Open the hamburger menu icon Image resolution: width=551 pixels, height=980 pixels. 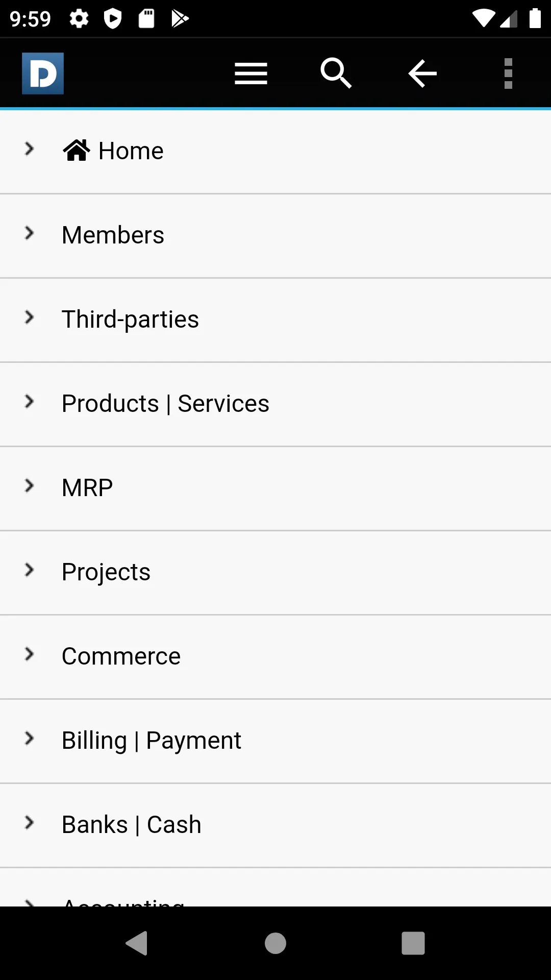251,73
